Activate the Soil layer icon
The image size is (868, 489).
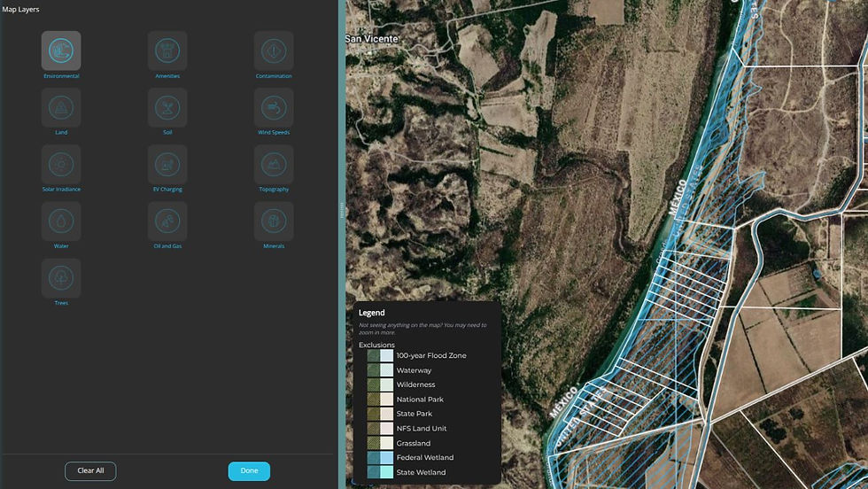167,107
